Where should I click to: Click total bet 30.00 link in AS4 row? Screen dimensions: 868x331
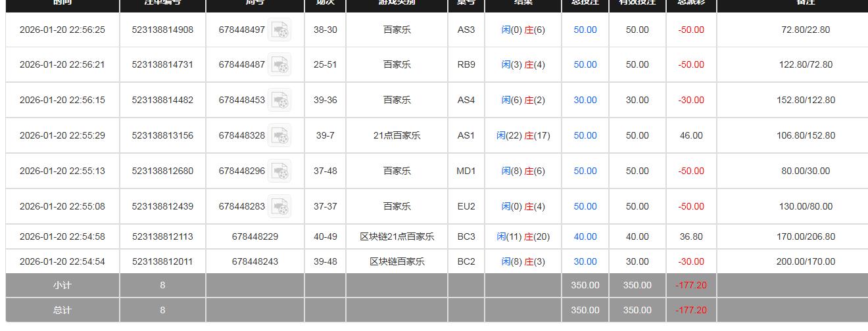click(585, 100)
